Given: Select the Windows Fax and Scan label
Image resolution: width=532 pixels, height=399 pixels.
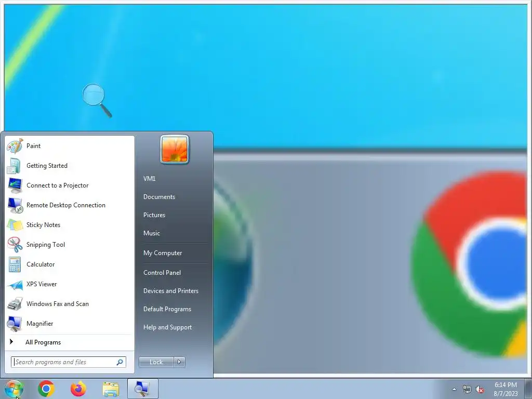Looking at the screenshot, I should click(x=57, y=303).
